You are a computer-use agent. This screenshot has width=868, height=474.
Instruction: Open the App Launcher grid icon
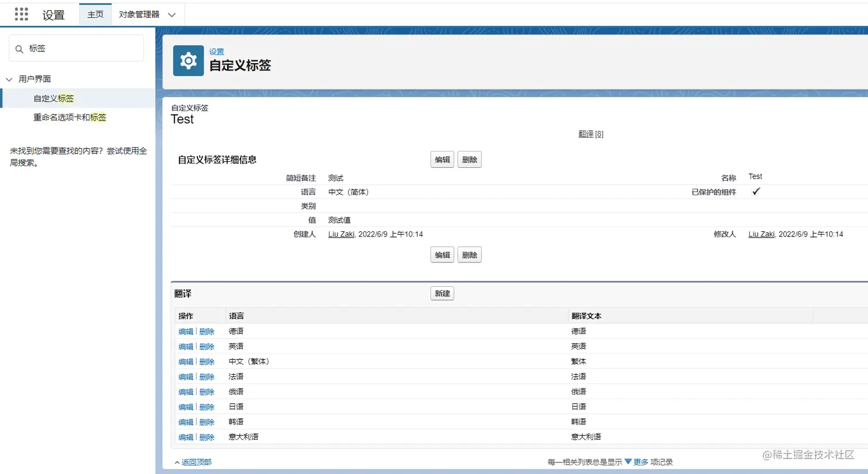pos(21,14)
